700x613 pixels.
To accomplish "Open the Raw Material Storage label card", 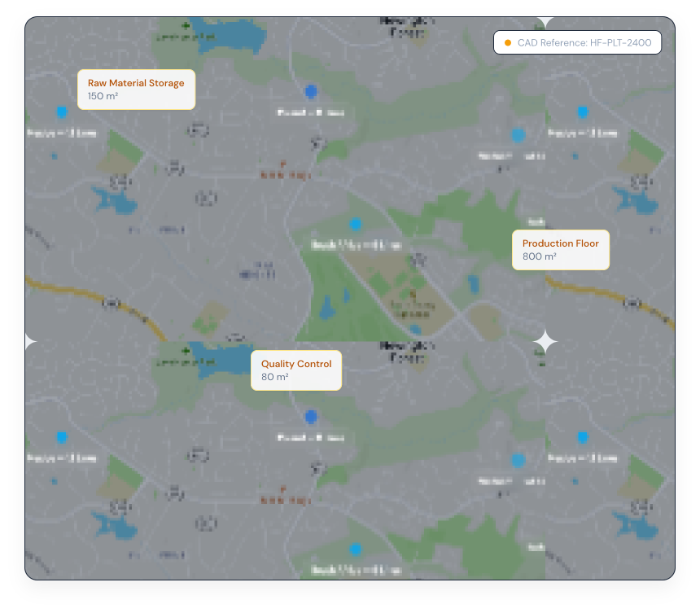I will point(136,90).
